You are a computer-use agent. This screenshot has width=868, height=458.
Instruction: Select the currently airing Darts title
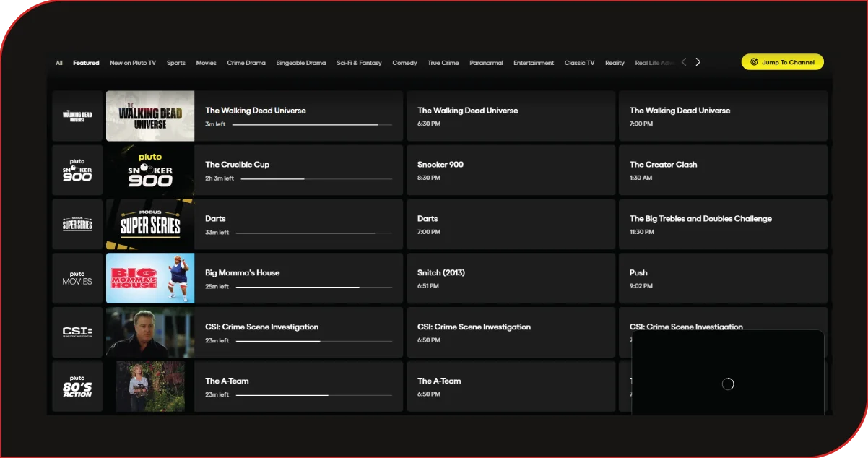pos(215,219)
